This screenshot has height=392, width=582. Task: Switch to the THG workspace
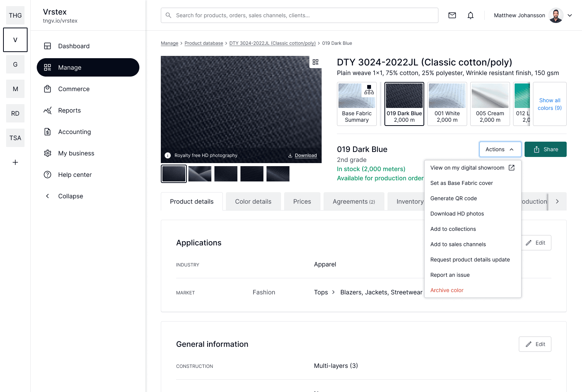pos(15,15)
